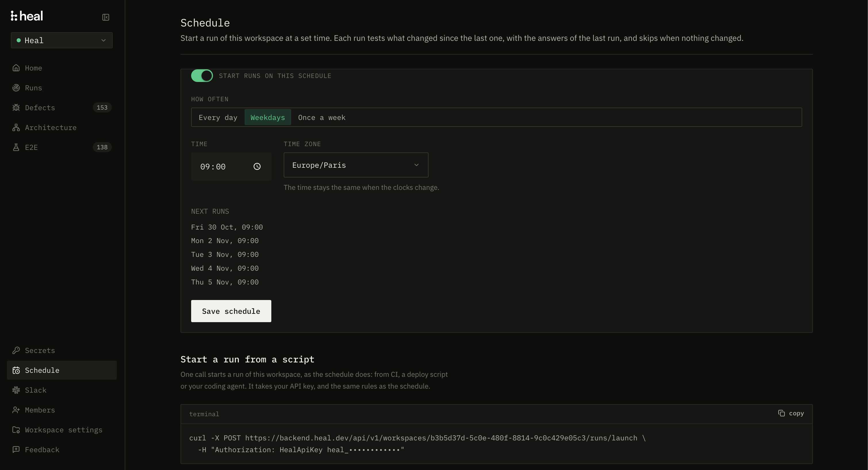Screen dimensions: 868x470
Task: Open the Feedback link
Action: [62, 449]
